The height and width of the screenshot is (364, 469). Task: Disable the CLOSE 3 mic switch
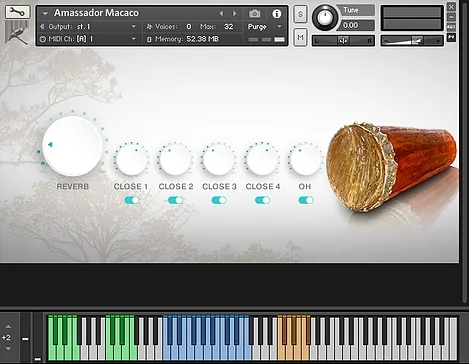pos(219,200)
